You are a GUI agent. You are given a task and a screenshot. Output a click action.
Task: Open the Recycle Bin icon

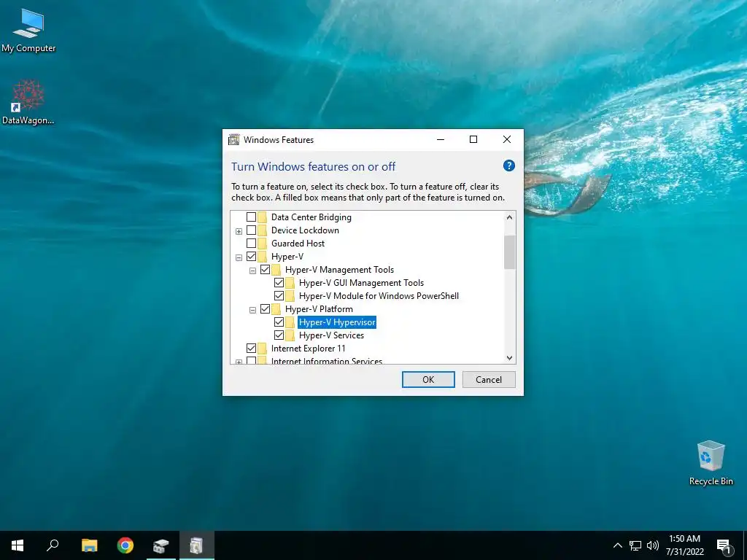click(x=711, y=463)
